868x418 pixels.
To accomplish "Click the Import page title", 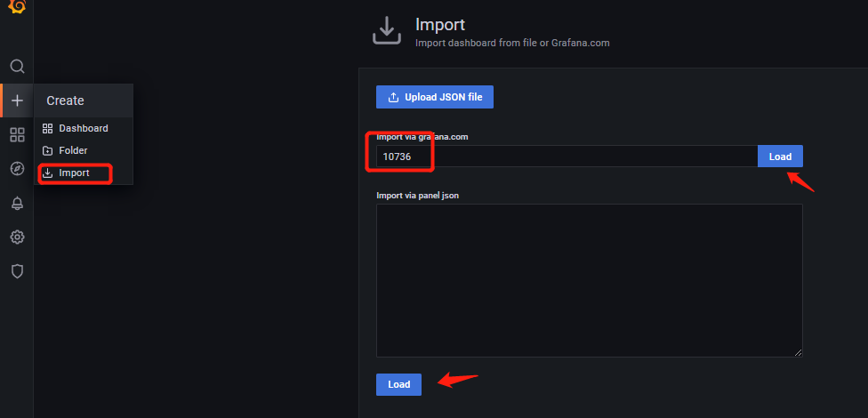I will pyautogui.click(x=440, y=25).
